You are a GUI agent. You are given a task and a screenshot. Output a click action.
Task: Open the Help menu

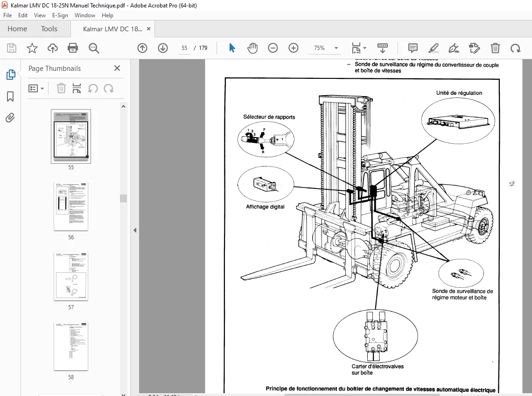[x=107, y=15]
